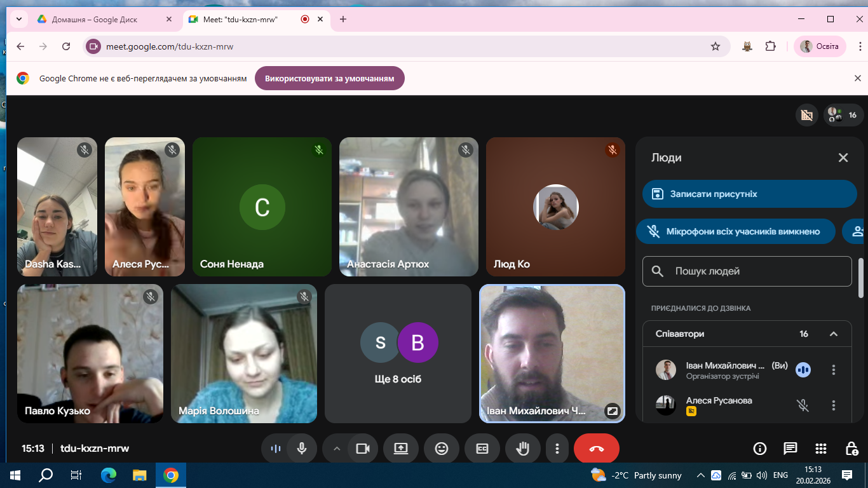This screenshot has height=488, width=868.
Task: Open the participants count button showing 16
Action: [844, 115]
